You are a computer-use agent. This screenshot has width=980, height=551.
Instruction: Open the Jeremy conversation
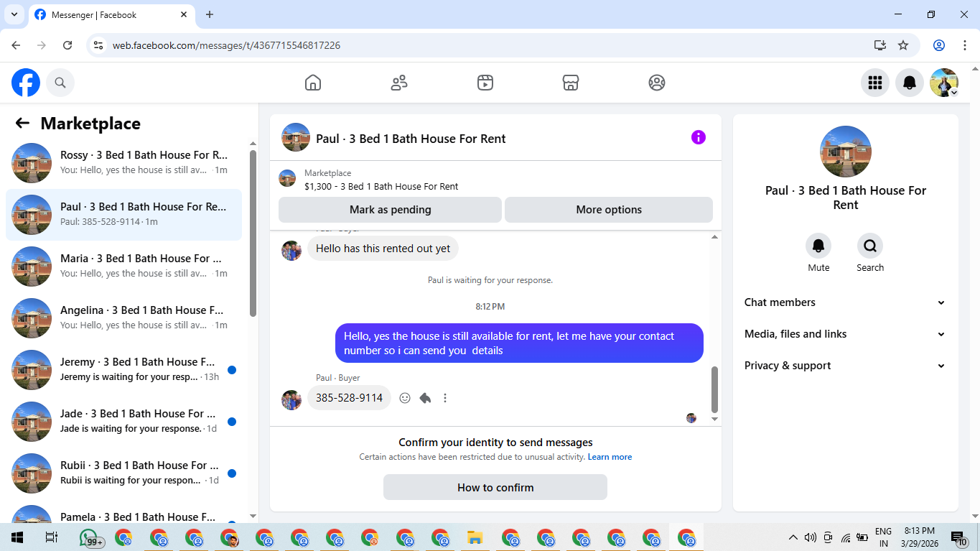point(123,370)
